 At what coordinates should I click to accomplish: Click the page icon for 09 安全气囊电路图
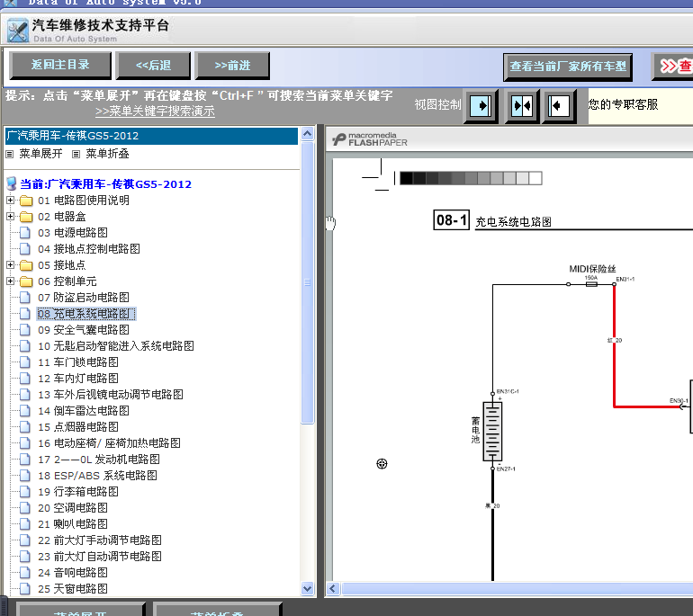(x=25, y=330)
